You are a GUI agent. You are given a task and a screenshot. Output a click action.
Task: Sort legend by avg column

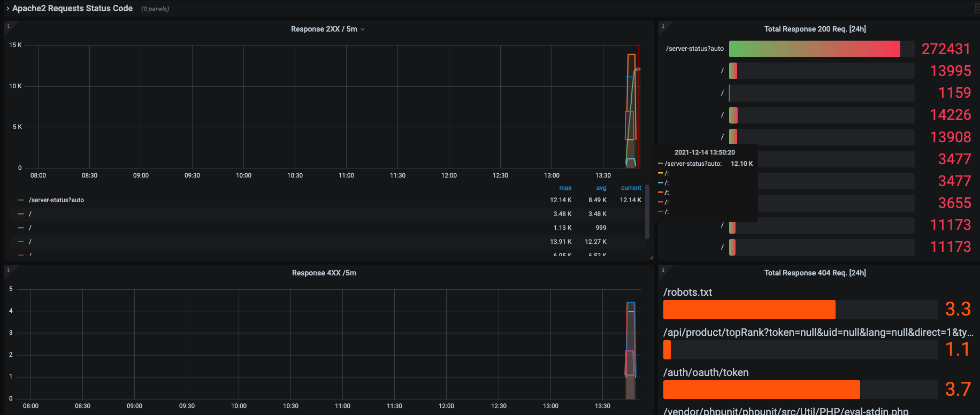[601, 188]
